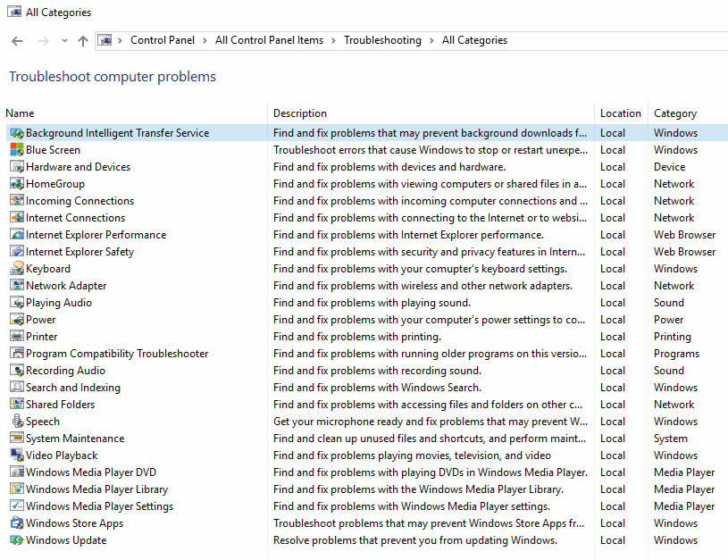Image resolution: width=728 pixels, height=560 pixels.
Task: Open Keyboard troubleshooter name
Action: (x=48, y=269)
